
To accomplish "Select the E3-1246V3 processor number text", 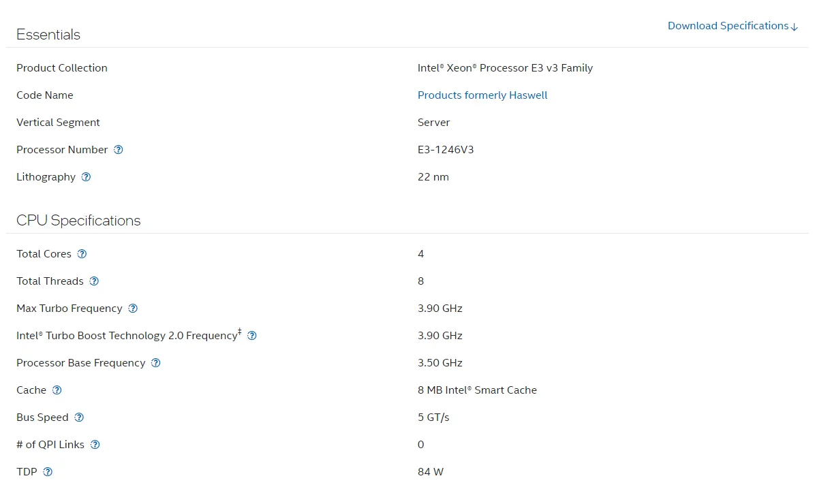I will [x=446, y=150].
